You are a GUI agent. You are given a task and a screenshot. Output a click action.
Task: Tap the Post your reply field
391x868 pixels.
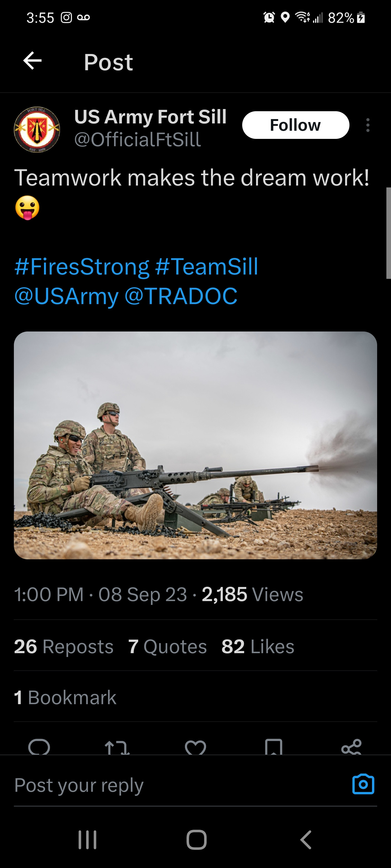169,785
